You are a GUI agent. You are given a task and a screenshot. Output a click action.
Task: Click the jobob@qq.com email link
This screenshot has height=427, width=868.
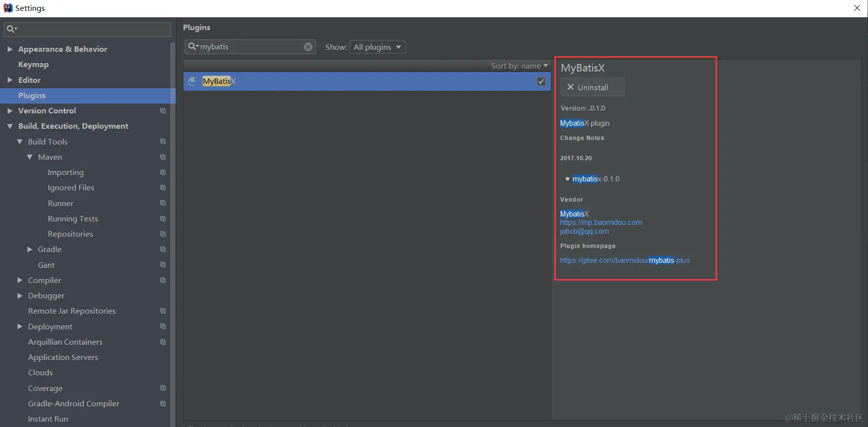pyautogui.click(x=584, y=231)
